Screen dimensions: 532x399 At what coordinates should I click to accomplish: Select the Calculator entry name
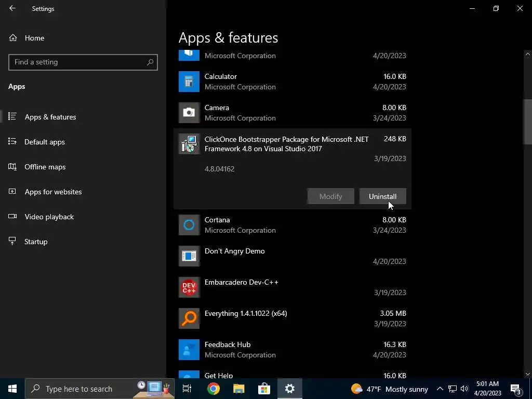pyautogui.click(x=220, y=76)
